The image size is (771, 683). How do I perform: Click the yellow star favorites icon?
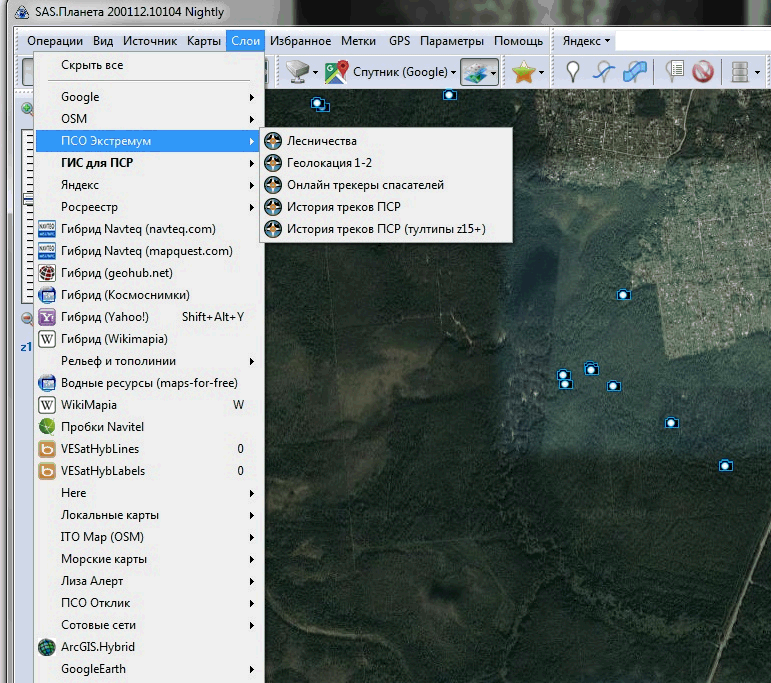(523, 72)
